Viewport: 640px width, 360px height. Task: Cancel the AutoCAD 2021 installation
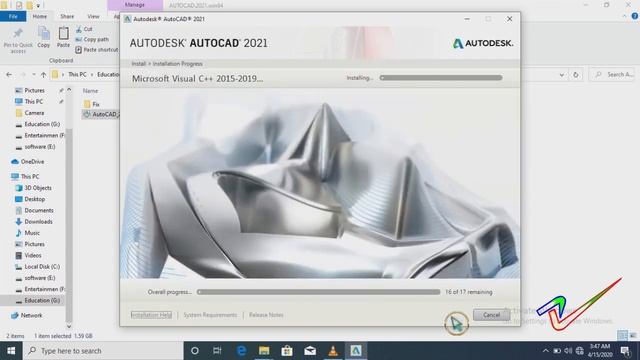pyautogui.click(x=491, y=315)
